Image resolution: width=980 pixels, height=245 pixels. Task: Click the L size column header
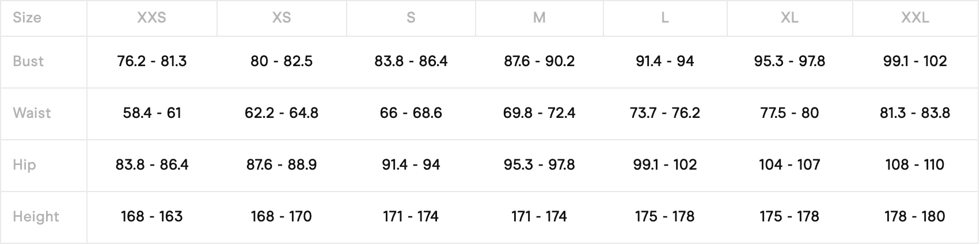pyautogui.click(x=665, y=18)
